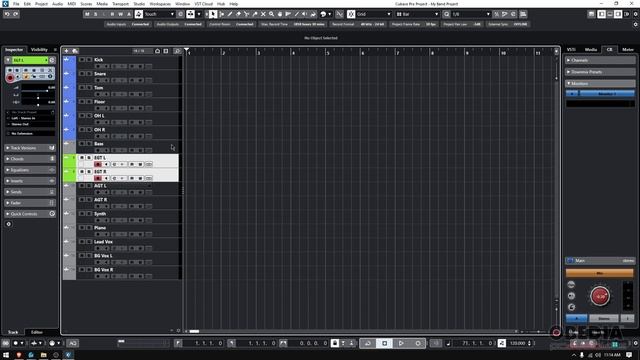Expand the Channels section in CR panel
The width and height of the screenshot is (640, 360).
point(600,60)
